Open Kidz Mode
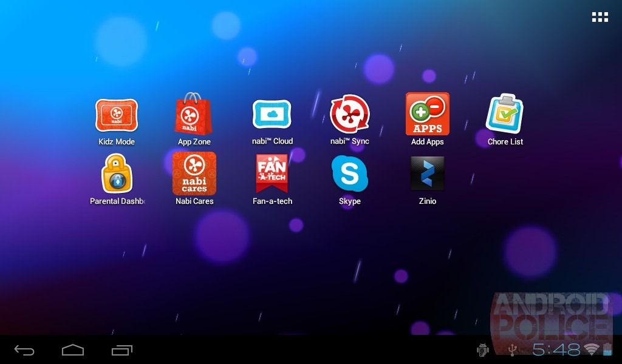 pos(117,115)
